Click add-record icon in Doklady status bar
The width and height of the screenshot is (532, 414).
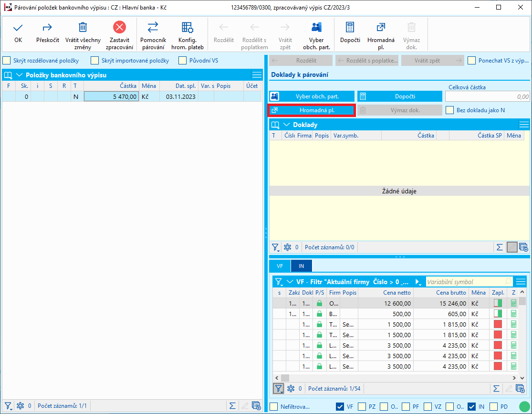click(x=523, y=247)
